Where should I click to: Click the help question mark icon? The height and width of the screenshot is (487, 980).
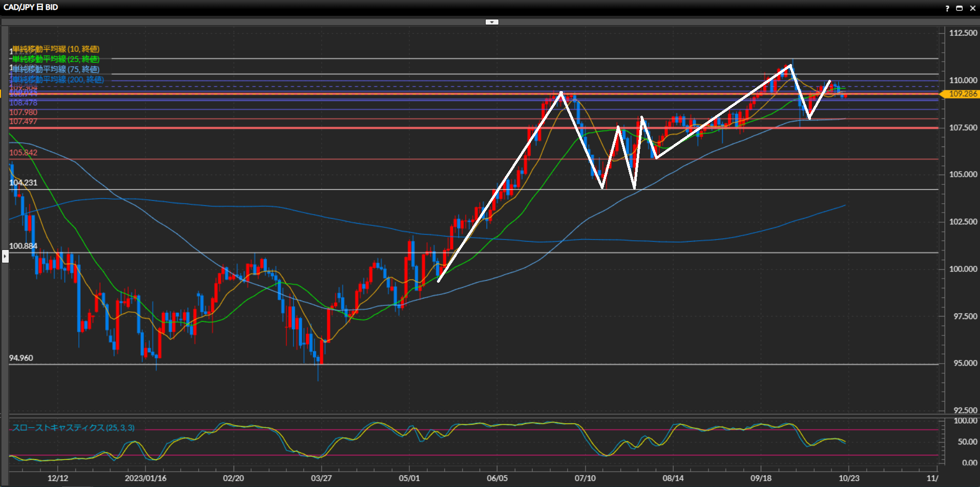947,8
